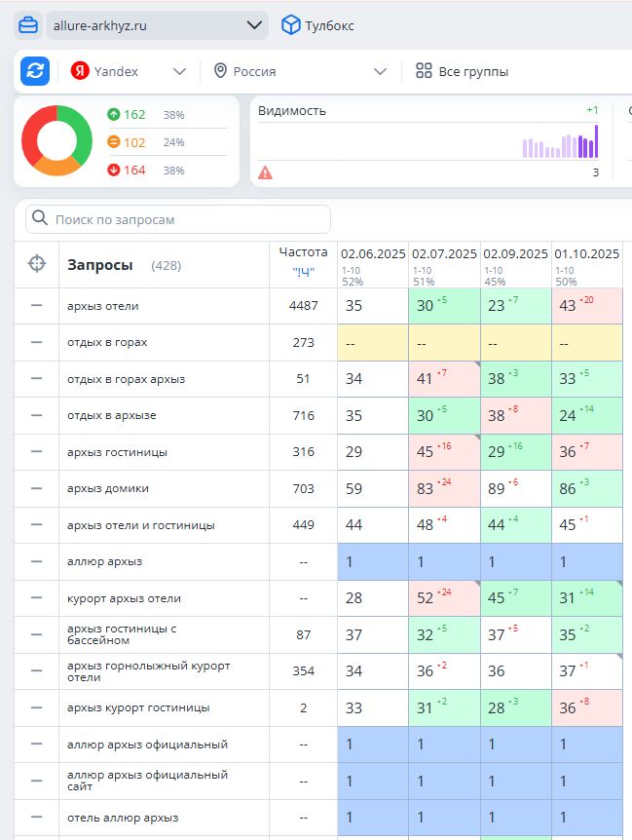Click the red warning triangle icon

(x=265, y=173)
